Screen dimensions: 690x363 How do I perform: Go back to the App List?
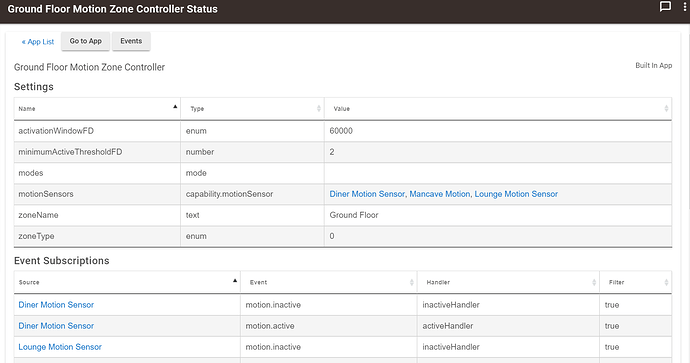tap(38, 42)
